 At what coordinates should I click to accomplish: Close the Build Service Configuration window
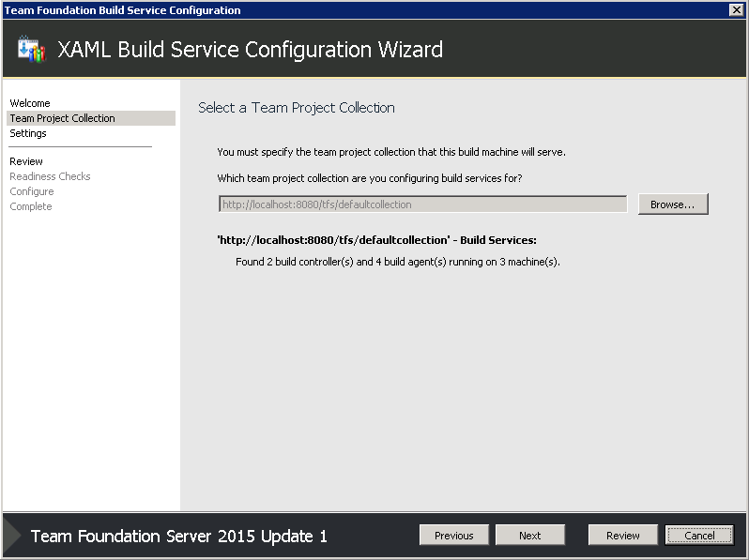point(736,10)
